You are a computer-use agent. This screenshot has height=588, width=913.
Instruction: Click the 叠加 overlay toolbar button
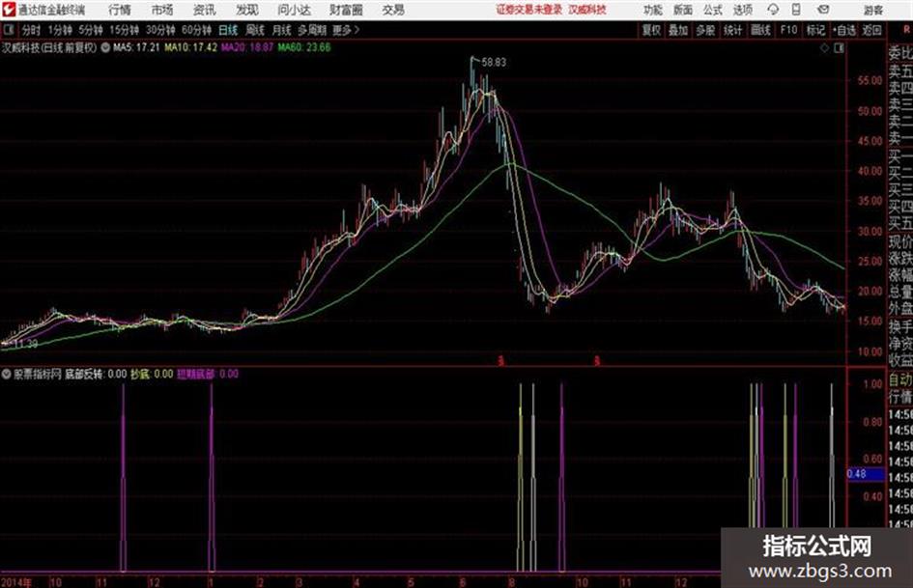click(678, 30)
